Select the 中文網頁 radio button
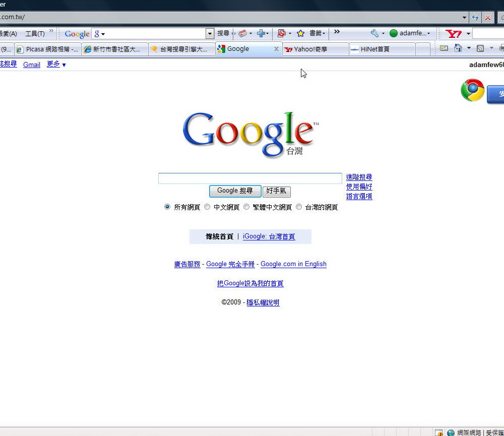Image resolution: width=504 pixels, height=436 pixels. pyautogui.click(x=207, y=207)
